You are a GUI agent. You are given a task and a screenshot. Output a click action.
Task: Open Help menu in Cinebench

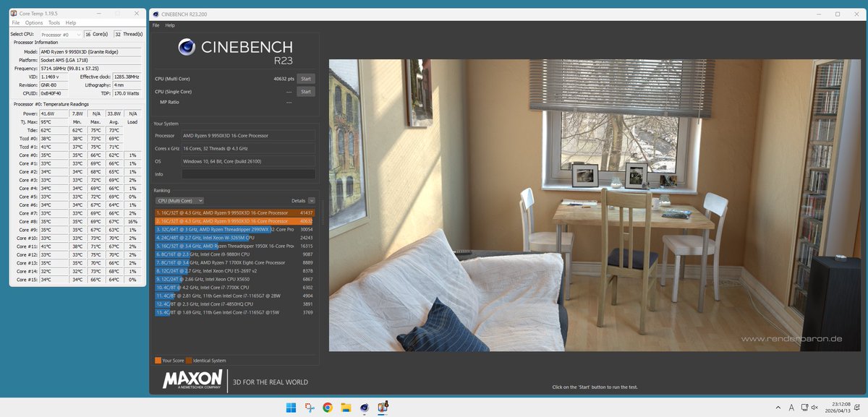[x=170, y=25]
